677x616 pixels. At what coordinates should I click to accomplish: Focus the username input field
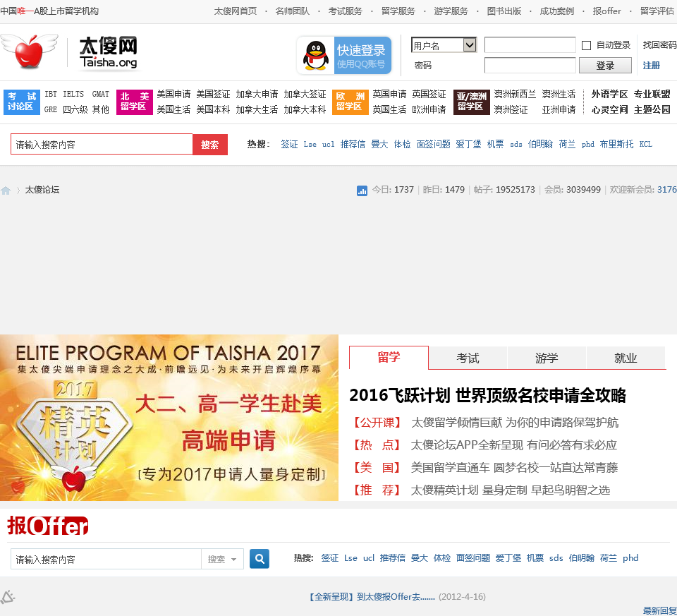pyautogui.click(x=530, y=45)
